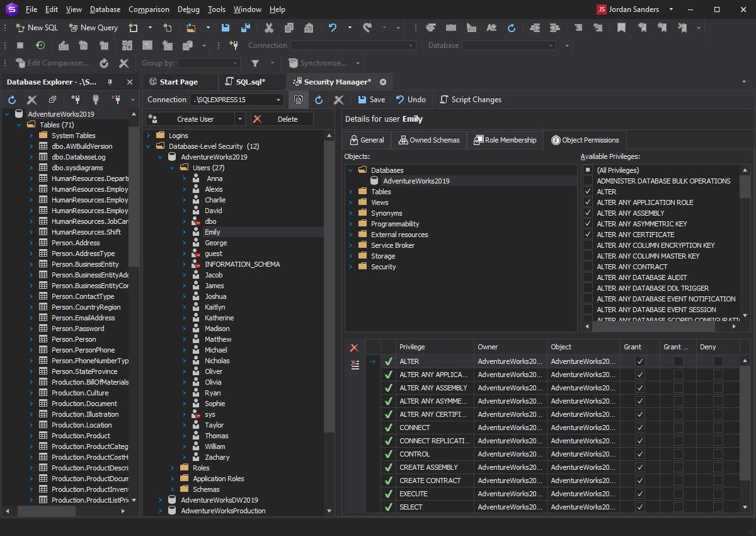Image resolution: width=756 pixels, height=536 pixels.
Task: Select the Cut icon on the main toolbar
Action: [x=269, y=28]
